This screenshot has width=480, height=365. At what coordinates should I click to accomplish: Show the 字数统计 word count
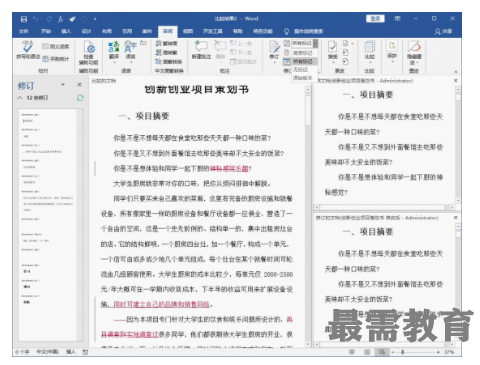coord(56,59)
